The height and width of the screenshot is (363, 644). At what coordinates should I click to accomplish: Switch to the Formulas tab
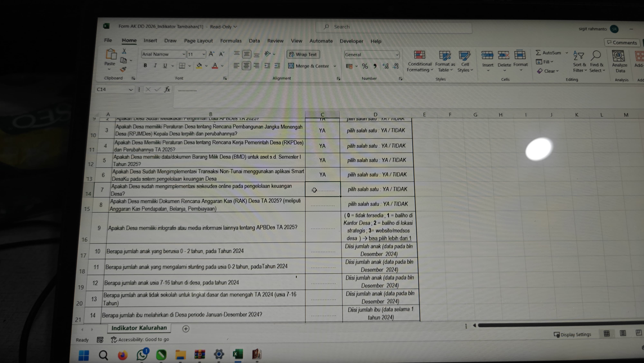231,41
